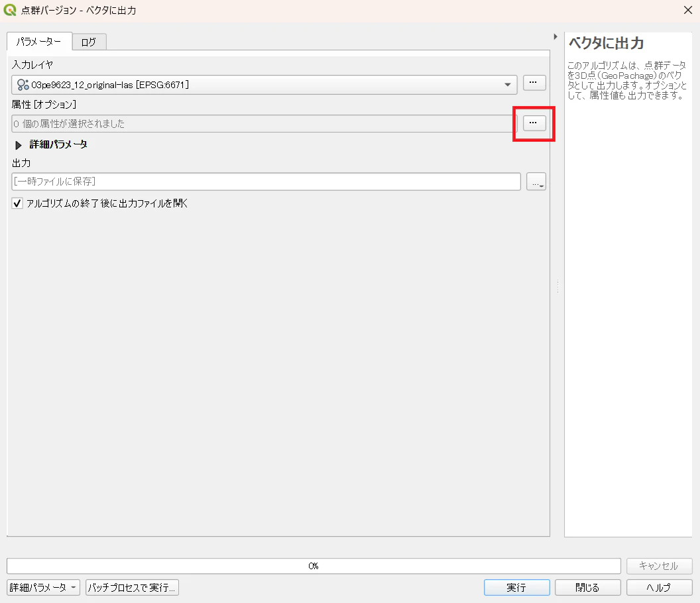Click the 属性 [オプション] label
Image resolution: width=700 pixels, height=603 pixels.
[44, 105]
